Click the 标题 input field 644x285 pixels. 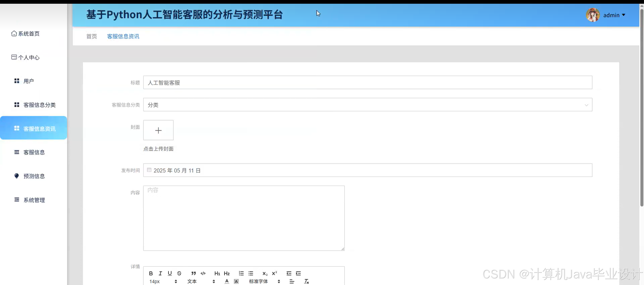(x=367, y=82)
